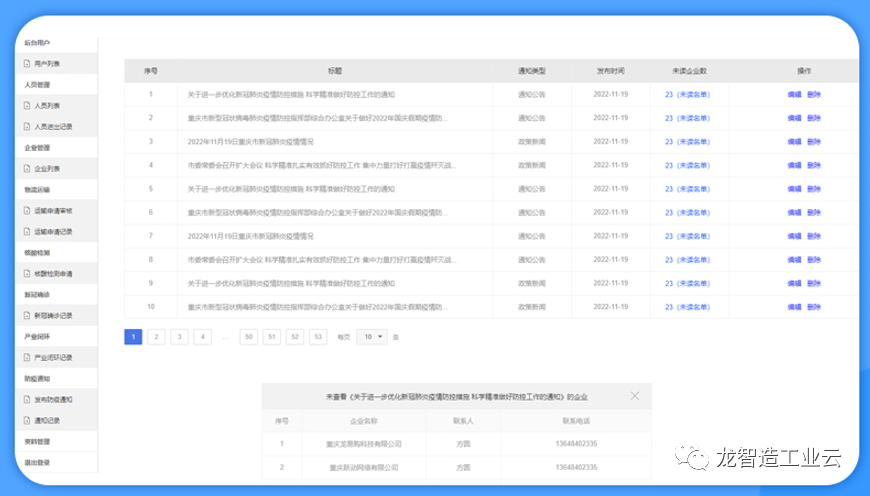This screenshot has height=496, width=870.
Task: Go to page 2 in pagination
Action: pyautogui.click(x=156, y=337)
